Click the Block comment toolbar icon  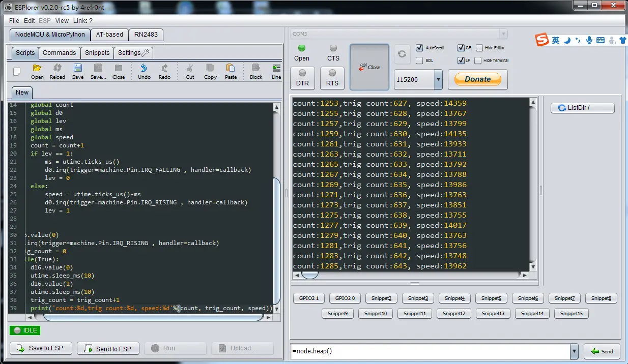coord(256,71)
